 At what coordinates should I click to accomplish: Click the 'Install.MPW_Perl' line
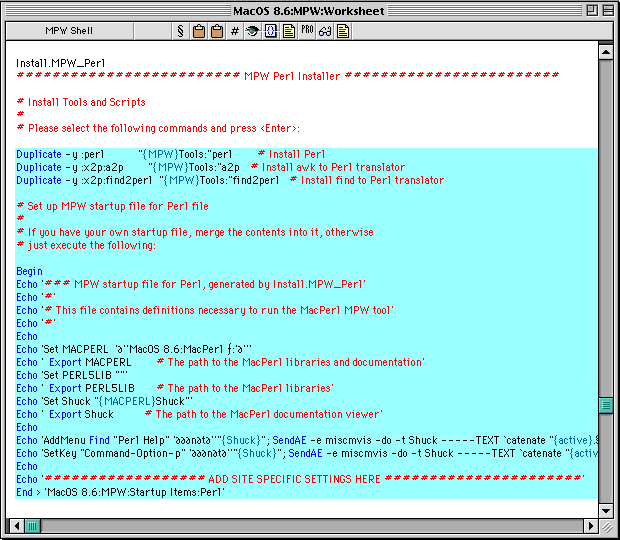[60, 63]
